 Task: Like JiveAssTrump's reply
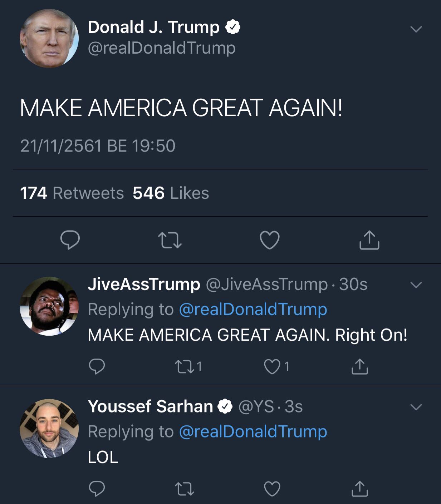pos(272,366)
